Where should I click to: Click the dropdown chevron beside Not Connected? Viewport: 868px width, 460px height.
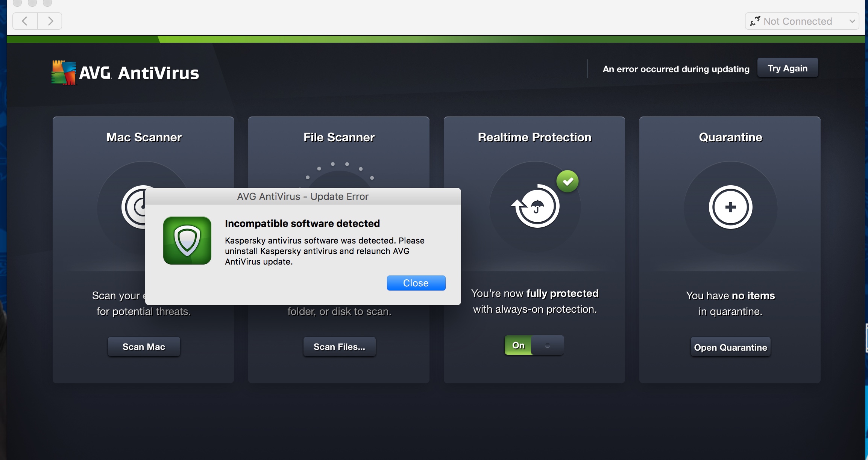click(x=852, y=21)
